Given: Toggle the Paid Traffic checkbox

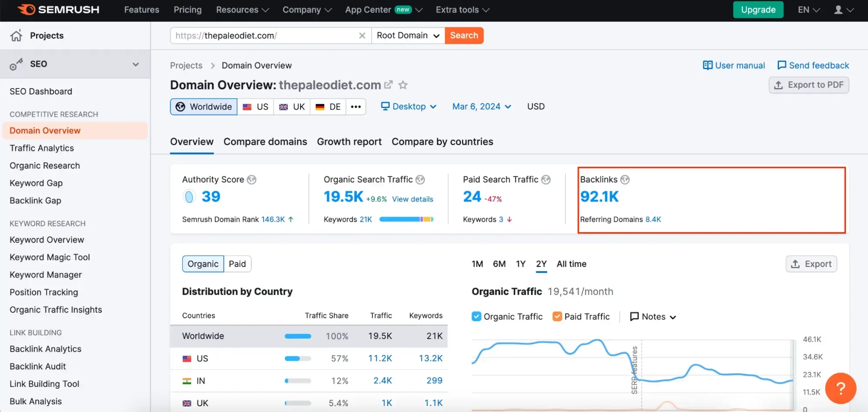Looking at the screenshot, I should point(557,316).
